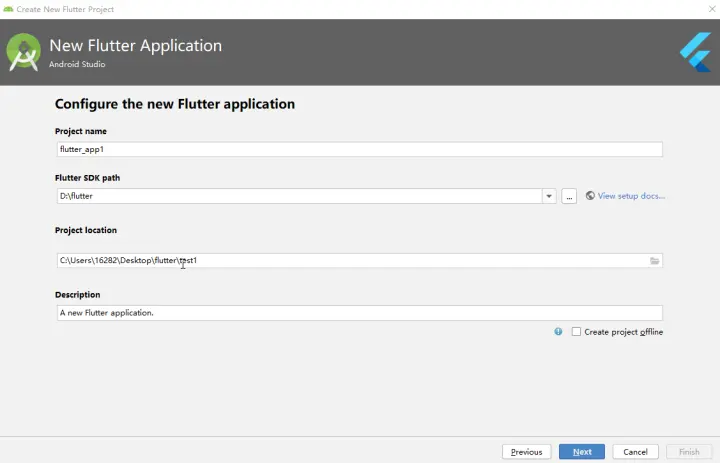720x463 pixels.
Task: Focus the Project name field
Action: tap(360, 149)
